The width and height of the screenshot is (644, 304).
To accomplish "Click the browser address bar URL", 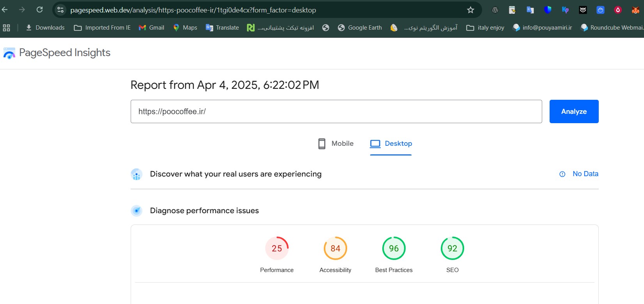I will pos(193,10).
